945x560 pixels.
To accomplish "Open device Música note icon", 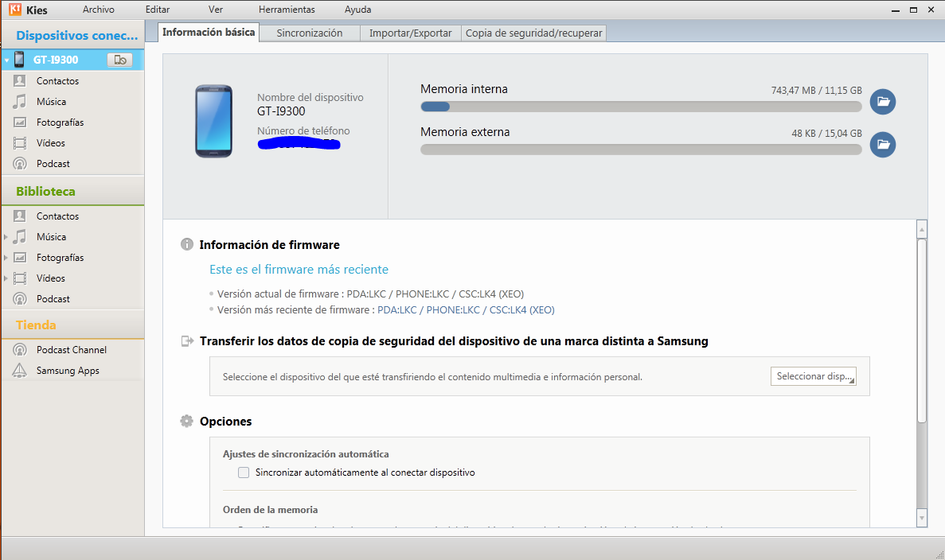I will click(20, 101).
